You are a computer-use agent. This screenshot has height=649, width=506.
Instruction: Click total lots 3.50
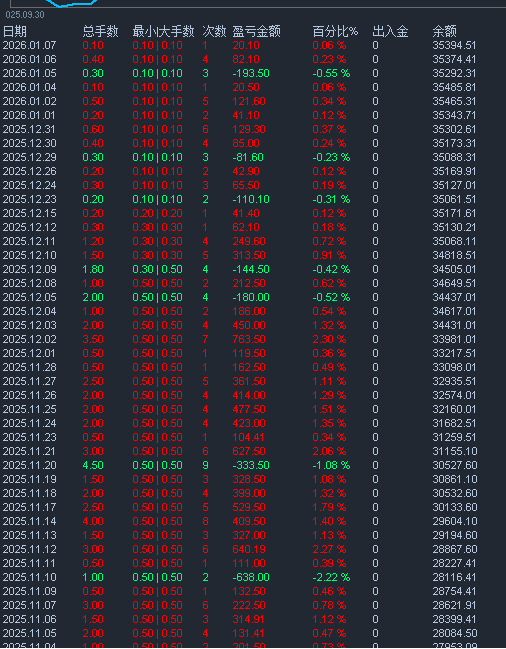pyautogui.click(x=93, y=339)
